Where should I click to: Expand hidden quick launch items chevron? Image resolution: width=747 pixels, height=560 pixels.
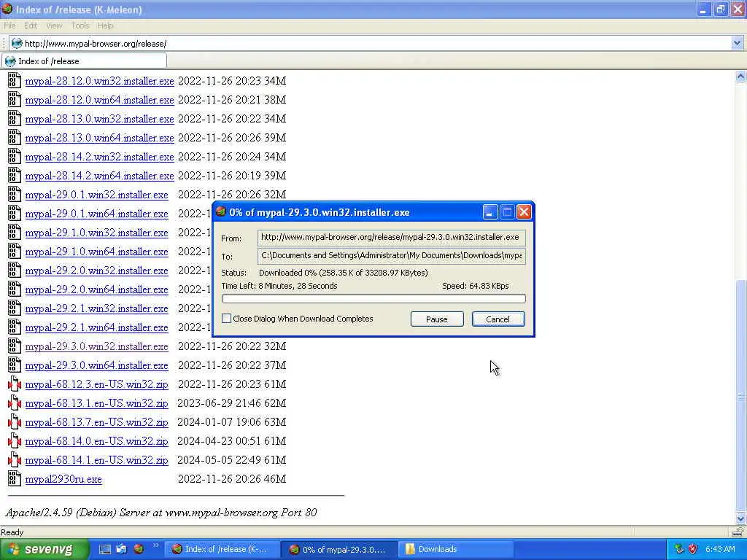click(x=155, y=545)
